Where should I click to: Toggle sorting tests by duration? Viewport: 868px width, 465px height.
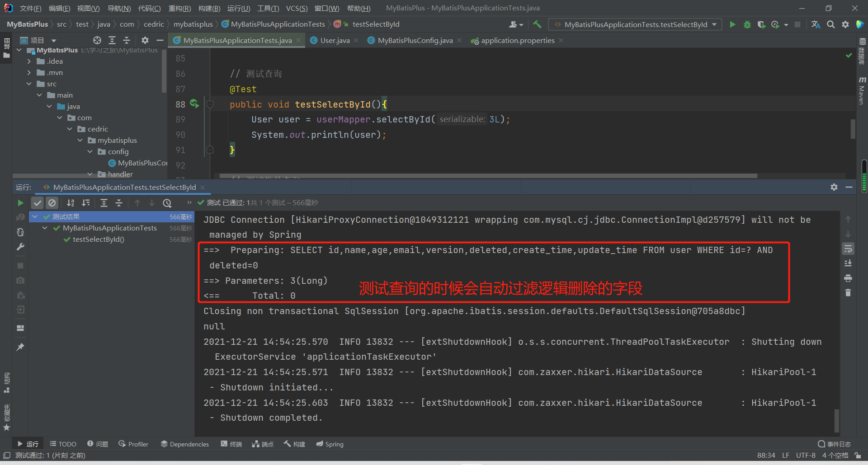86,203
